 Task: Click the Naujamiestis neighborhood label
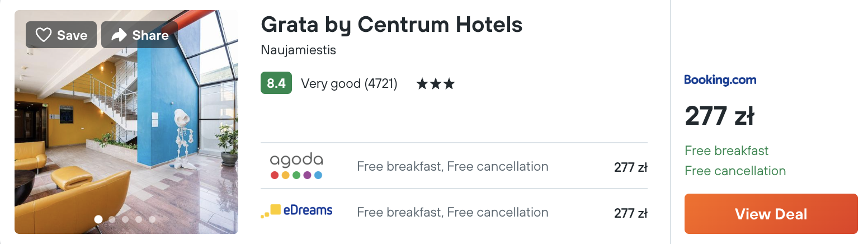coord(298,50)
